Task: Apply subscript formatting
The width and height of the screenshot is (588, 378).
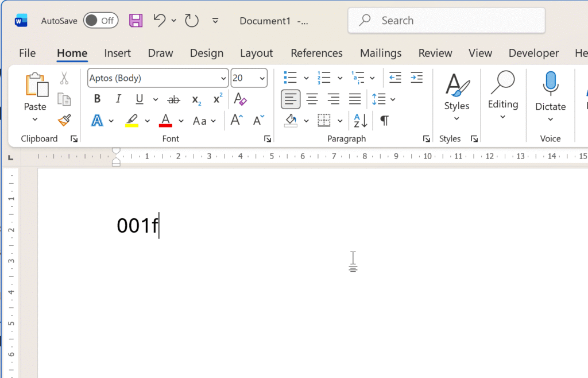Action: coord(195,99)
